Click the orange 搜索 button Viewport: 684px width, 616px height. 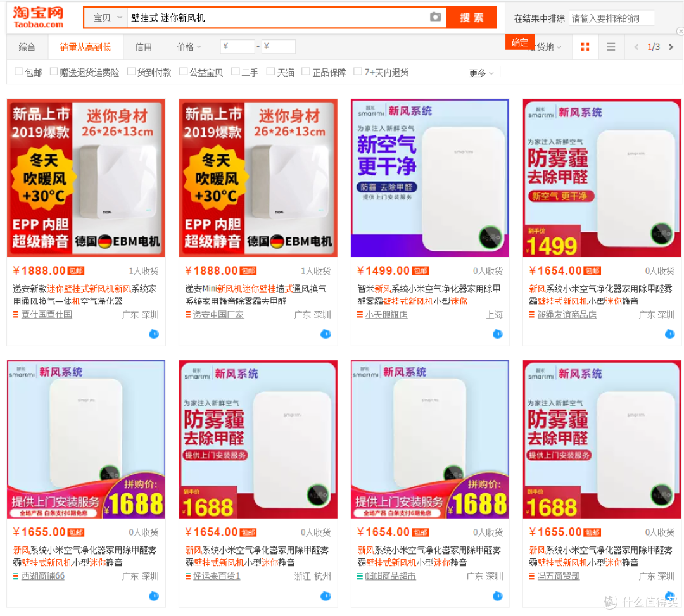pyautogui.click(x=472, y=18)
